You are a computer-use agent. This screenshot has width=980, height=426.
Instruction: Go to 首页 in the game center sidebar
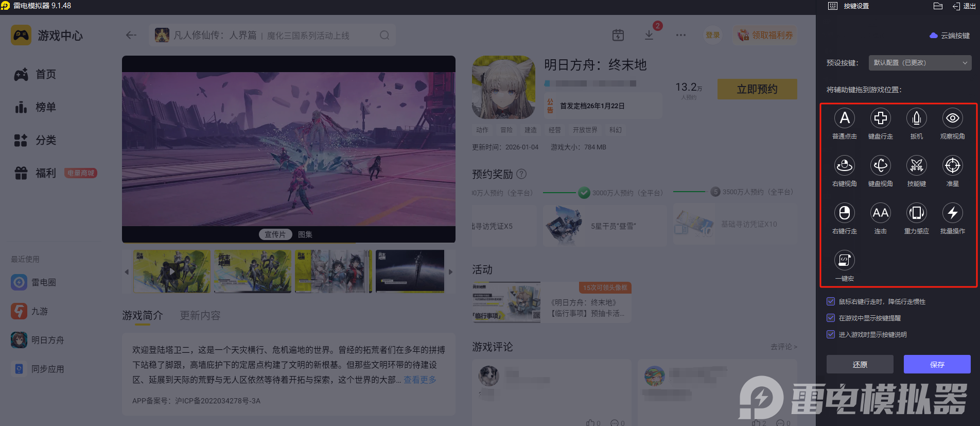click(35, 74)
